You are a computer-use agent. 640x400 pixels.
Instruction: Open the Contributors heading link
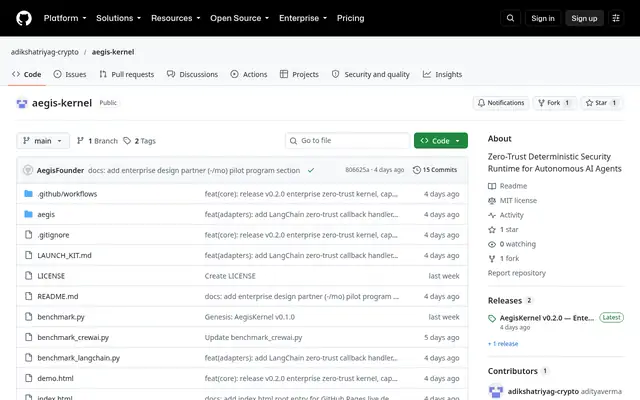point(513,371)
